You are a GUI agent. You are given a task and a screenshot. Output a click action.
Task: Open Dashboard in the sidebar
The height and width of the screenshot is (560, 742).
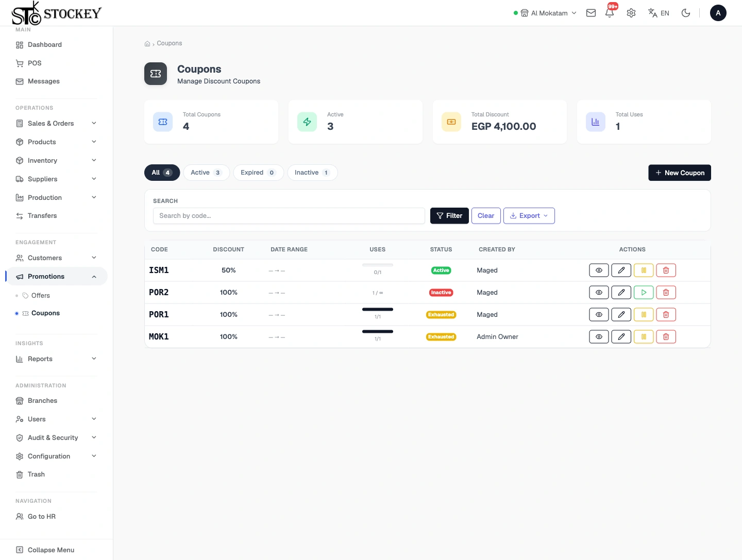pyautogui.click(x=56, y=45)
